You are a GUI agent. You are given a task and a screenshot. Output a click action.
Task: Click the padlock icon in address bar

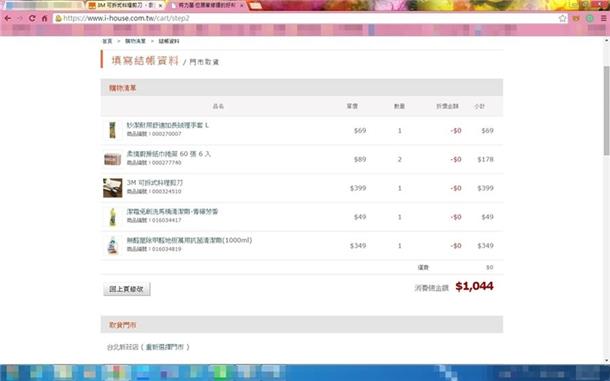tap(58, 18)
